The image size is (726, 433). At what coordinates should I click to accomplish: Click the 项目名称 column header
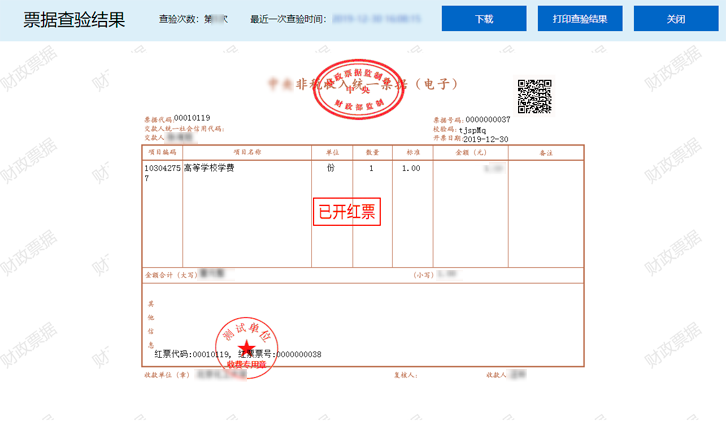[247, 152]
